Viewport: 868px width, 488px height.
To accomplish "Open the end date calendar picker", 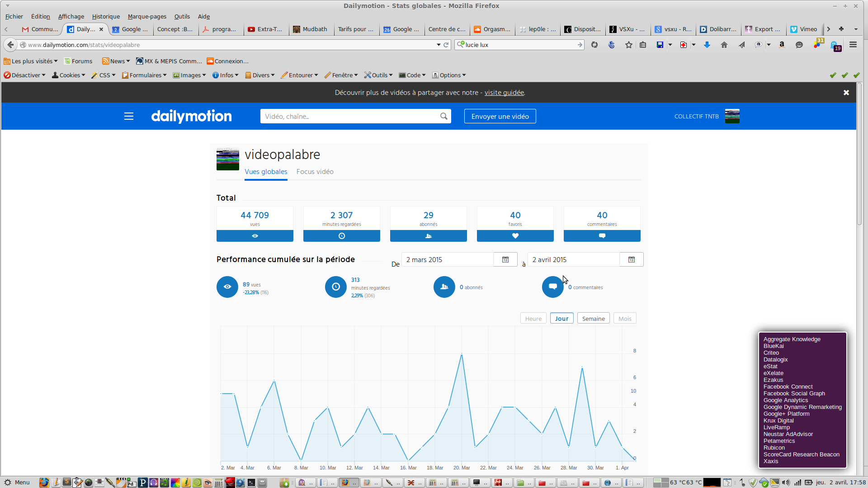I will [x=632, y=260].
